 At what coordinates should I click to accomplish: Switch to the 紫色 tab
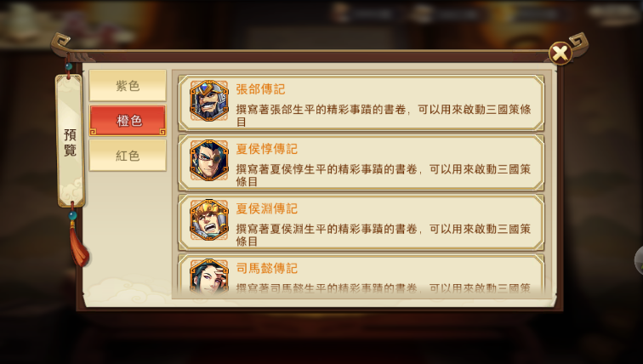tap(128, 86)
